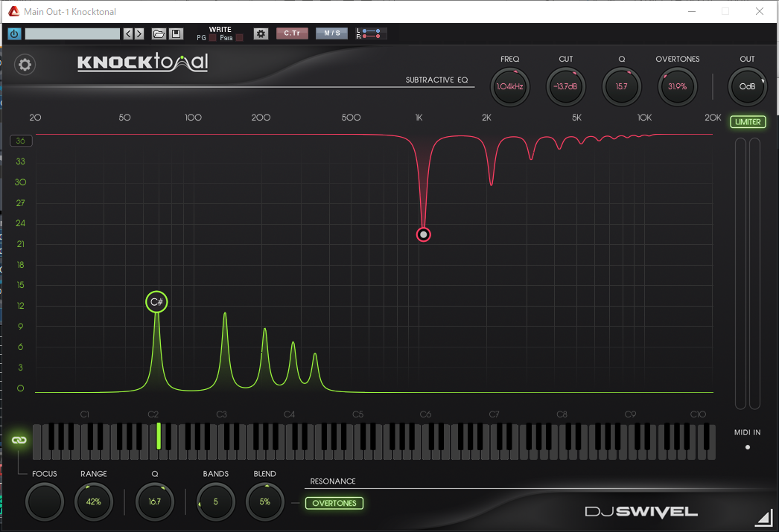Click the C5 octave label
Screen dimensions: 779x532
(357, 414)
